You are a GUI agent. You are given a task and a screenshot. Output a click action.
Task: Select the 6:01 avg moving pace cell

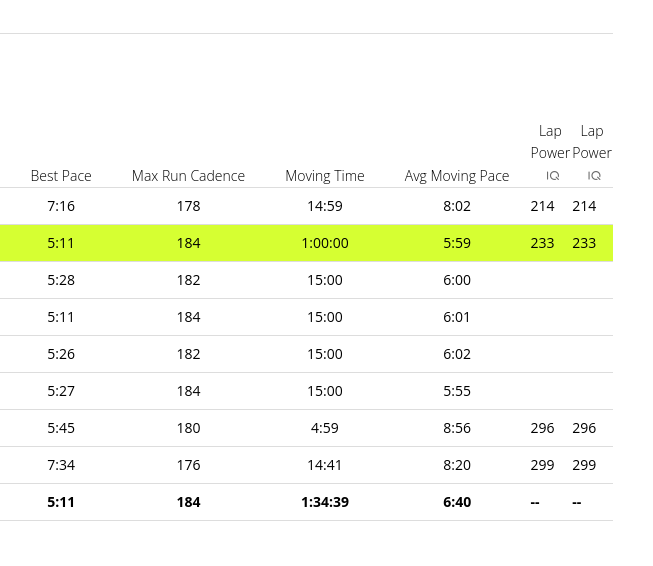point(457,317)
